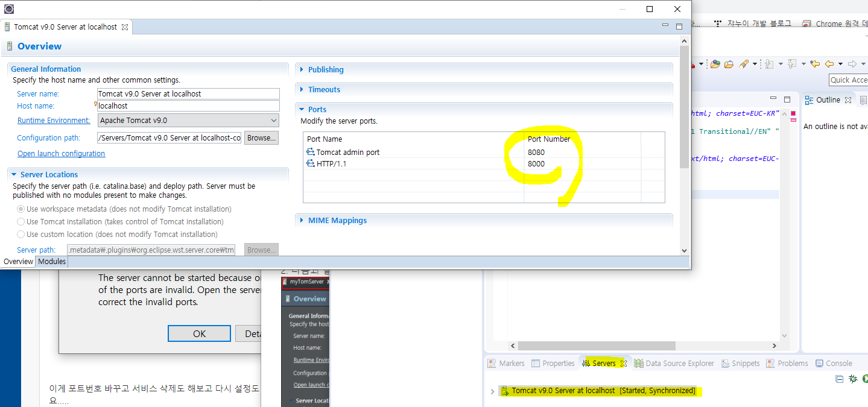Click the Open Type toolbar icon
This screenshot has height=407, width=868.
tap(715, 64)
